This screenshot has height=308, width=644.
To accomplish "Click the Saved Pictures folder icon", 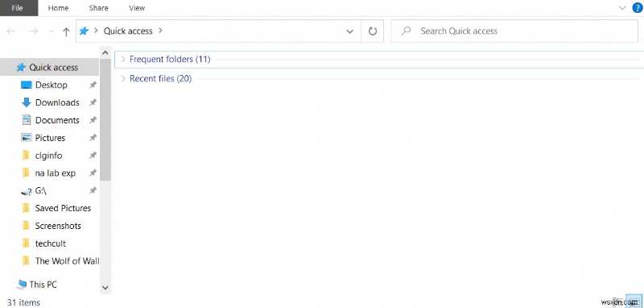I will pos(26,208).
